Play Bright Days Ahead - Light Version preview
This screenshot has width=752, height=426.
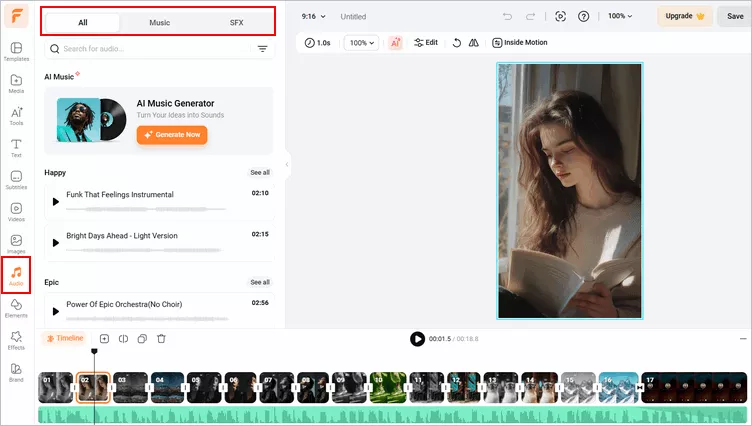(x=56, y=243)
